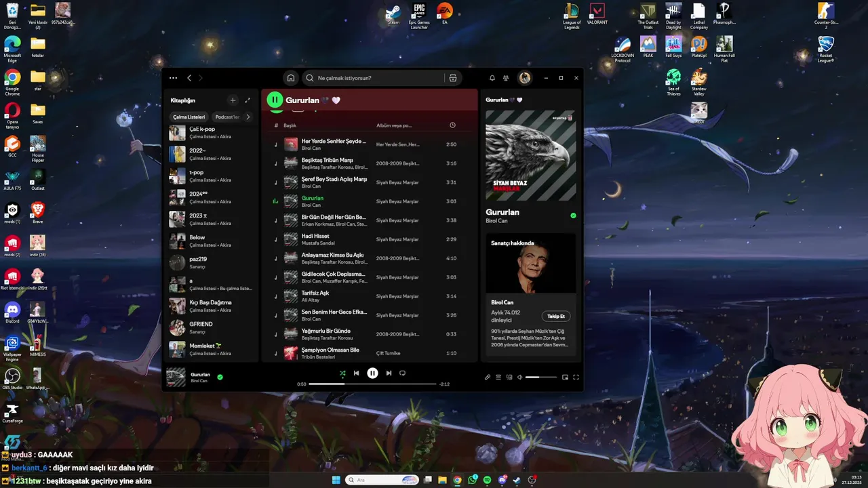Screen dimensions: 868x488
Task: Select the Çalma Listeleri filter
Action: [188, 117]
